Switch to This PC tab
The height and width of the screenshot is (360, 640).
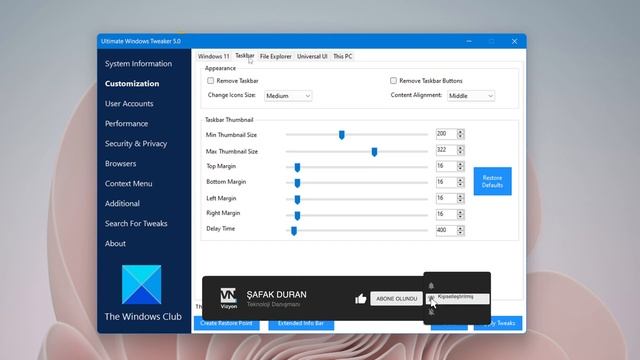(x=342, y=56)
